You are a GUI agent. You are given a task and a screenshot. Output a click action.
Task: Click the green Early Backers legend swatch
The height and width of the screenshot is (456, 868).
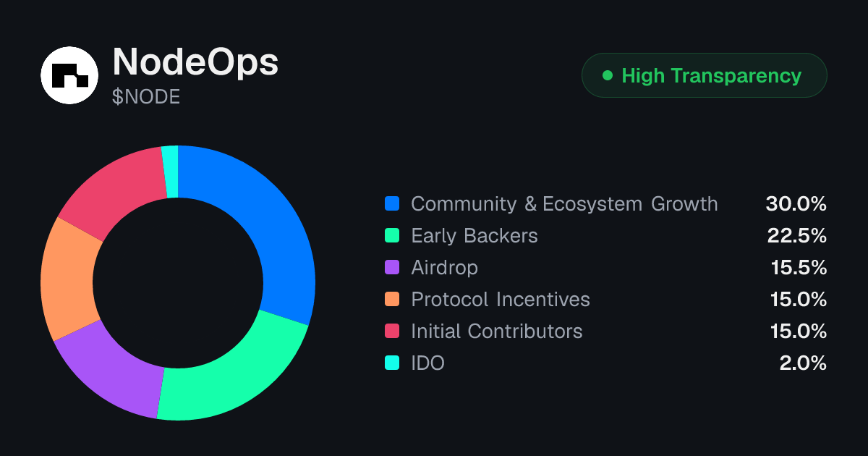(x=392, y=236)
